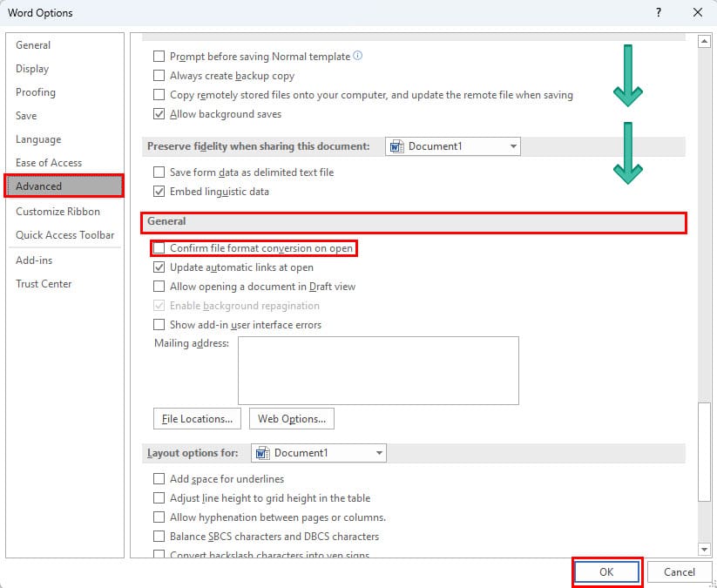Open Layout options for document dropdown
717x588 pixels.
click(x=319, y=453)
